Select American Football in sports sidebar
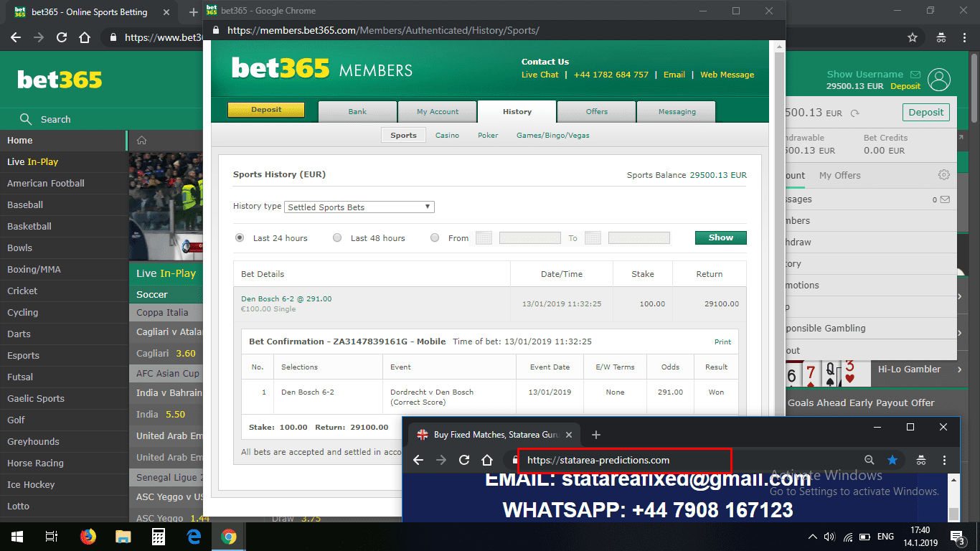Image resolution: width=980 pixels, height=551 pixels. click(46, 183)
